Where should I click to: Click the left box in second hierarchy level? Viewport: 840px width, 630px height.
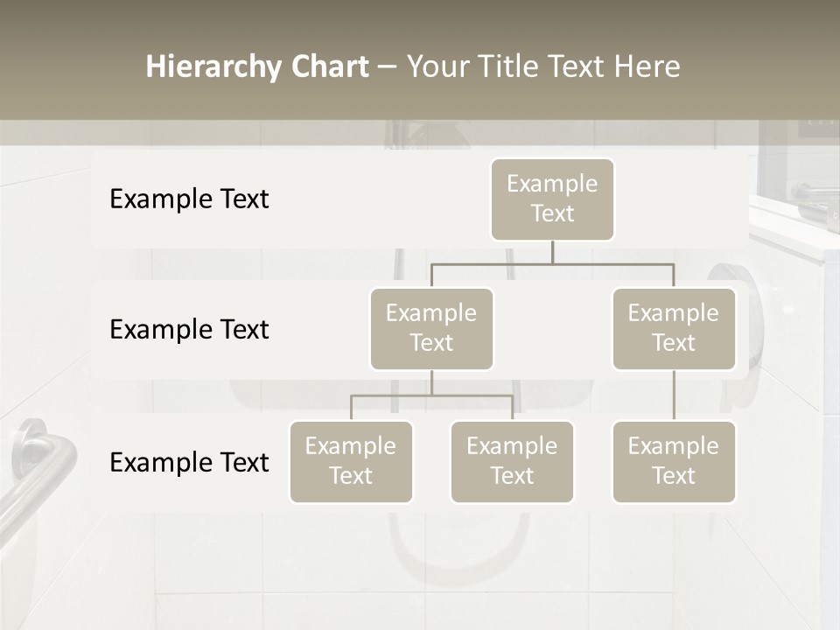431,328
